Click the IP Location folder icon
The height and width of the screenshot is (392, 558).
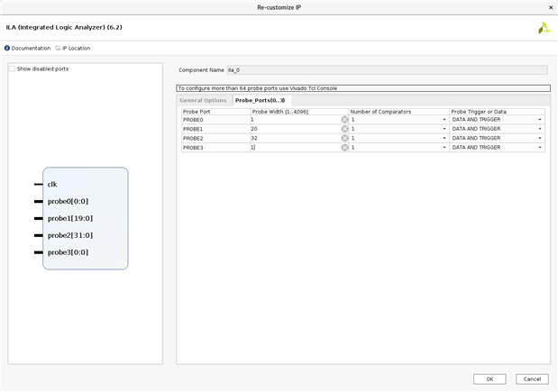point(58,48)
